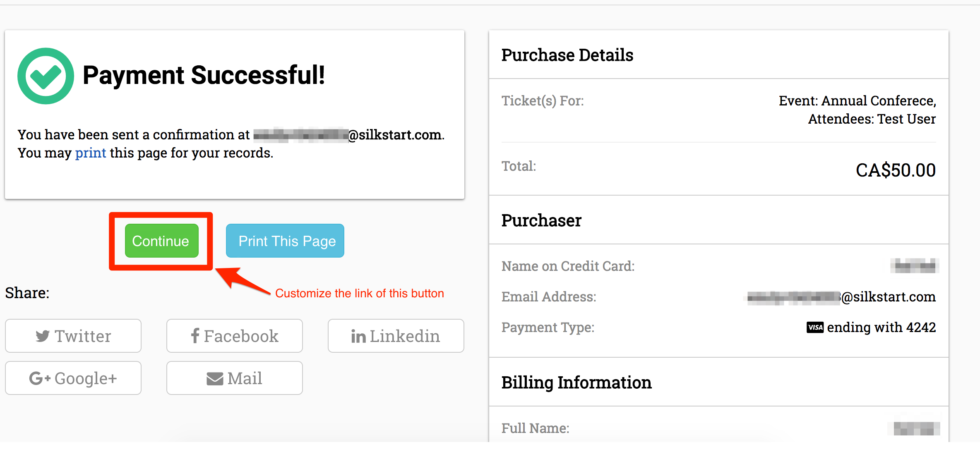Image resolution: width=980 pixels, height=459 pixels.
Task: Share using the Google+ button
Action: tap(73, 378)
